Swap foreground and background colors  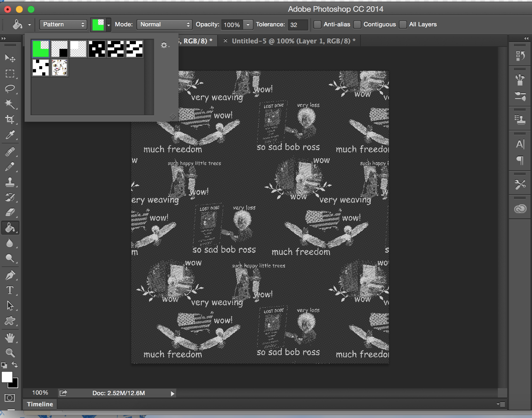point(15,365)
